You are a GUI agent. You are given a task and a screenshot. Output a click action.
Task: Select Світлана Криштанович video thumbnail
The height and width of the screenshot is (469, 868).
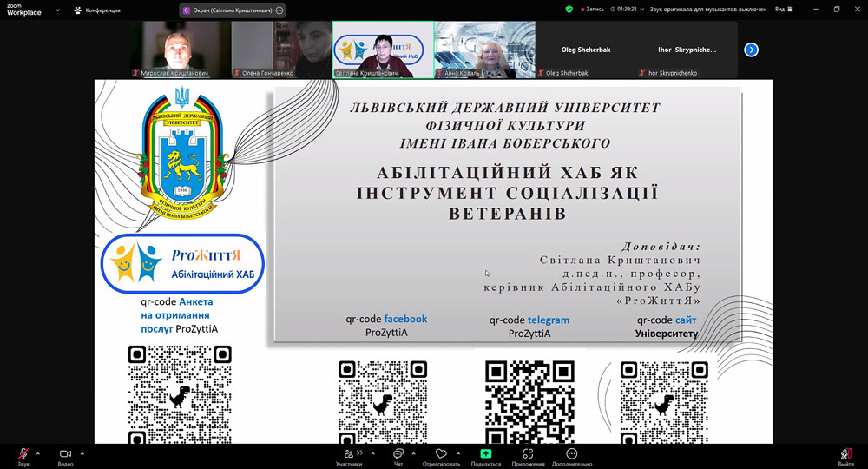(383, 50)
